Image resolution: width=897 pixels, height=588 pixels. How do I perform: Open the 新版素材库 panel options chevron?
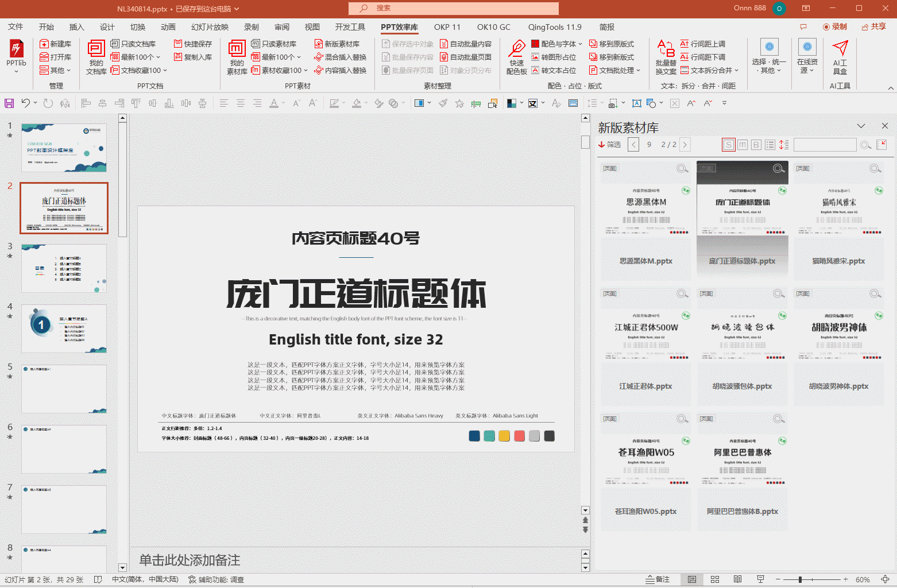tap(861, 126)
